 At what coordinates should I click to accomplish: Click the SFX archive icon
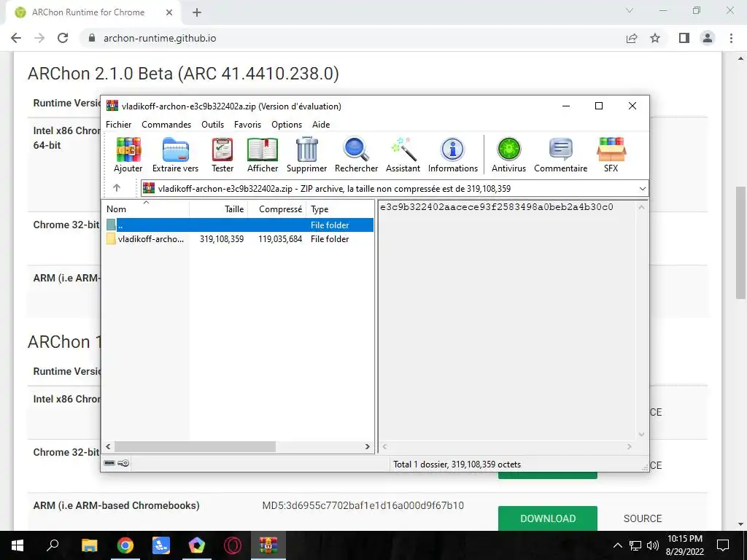611,155
